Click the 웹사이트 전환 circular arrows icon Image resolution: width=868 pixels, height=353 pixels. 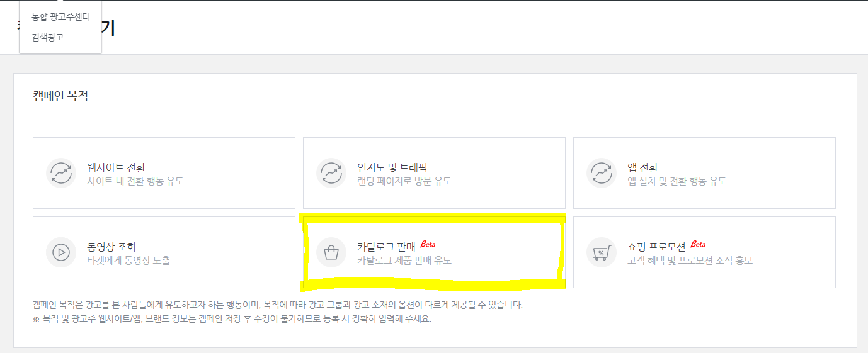pyautogui.click(x=61, y=173)
